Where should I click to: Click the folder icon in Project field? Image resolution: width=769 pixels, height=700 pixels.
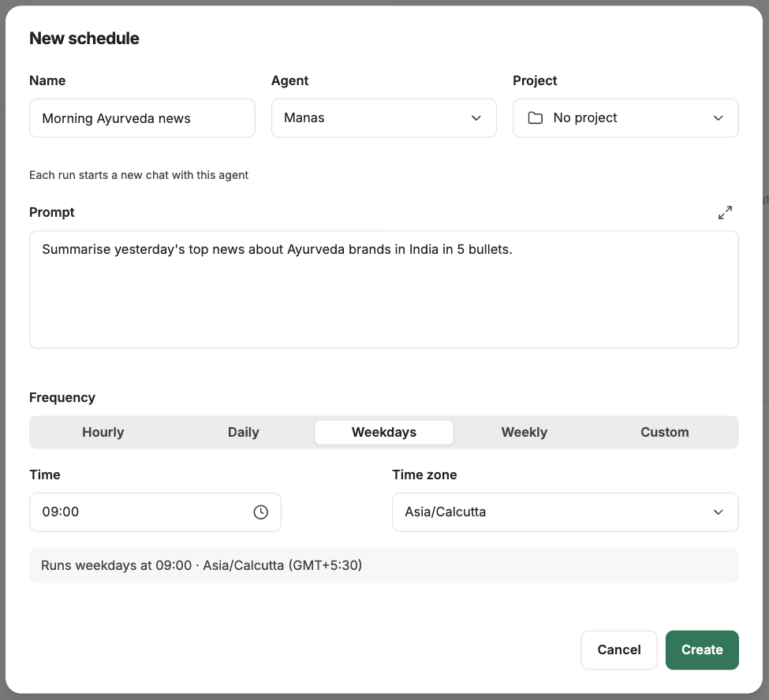(x=535, y=118)
